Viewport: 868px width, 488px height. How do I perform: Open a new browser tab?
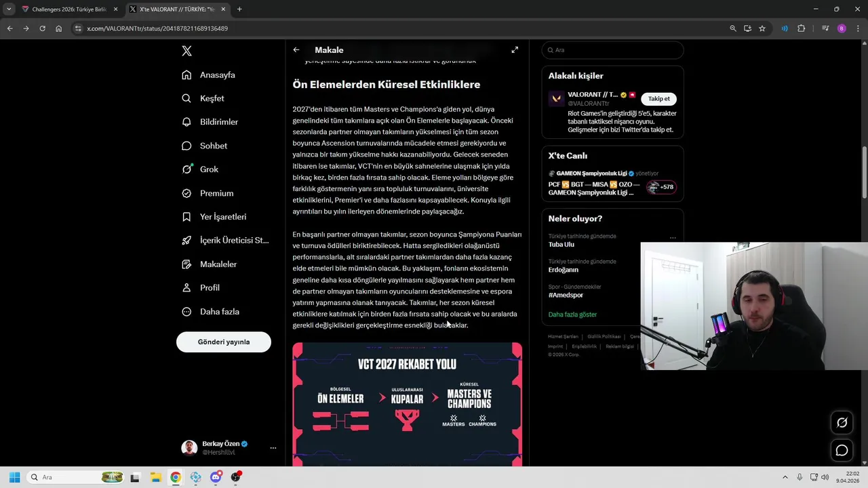[x=239, y=9]
